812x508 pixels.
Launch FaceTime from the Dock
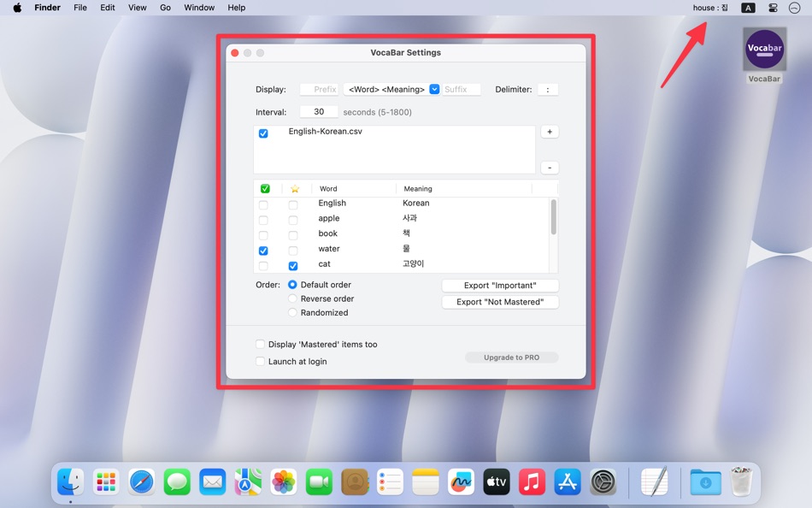[319, 482]
